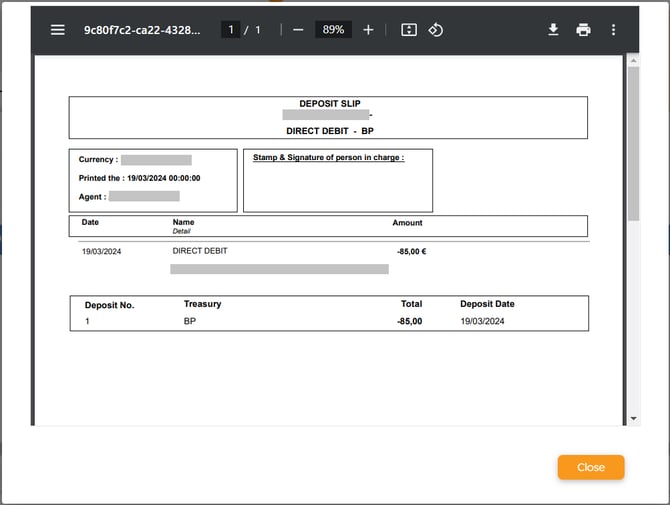Download the PDF deposit slip
Viewport: 670px width, 505px height.
pos(553,30)
